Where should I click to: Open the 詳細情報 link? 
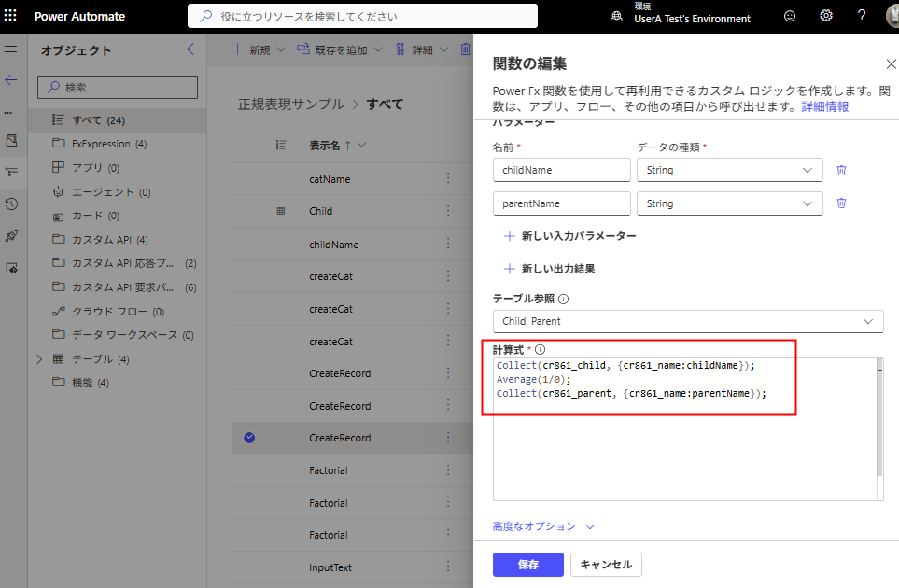coord(825,107)
